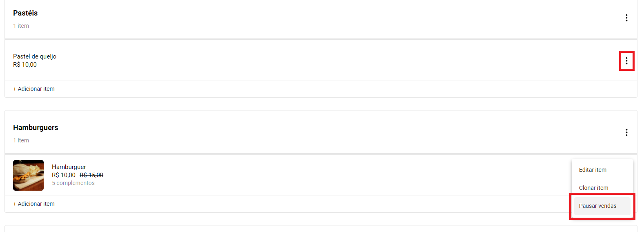Click the struck-through R$ 15,00 price
The image size is (644, 232).
(x=91, y=175)
